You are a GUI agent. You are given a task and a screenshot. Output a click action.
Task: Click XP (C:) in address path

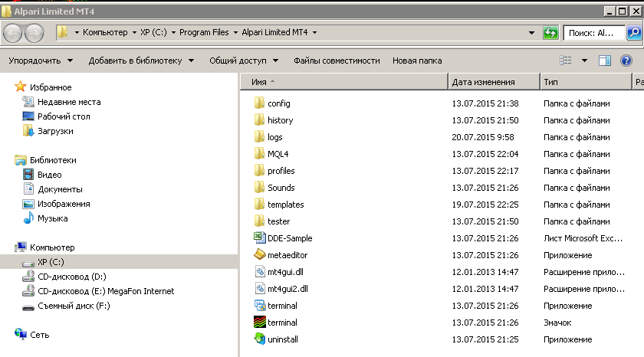153,32
